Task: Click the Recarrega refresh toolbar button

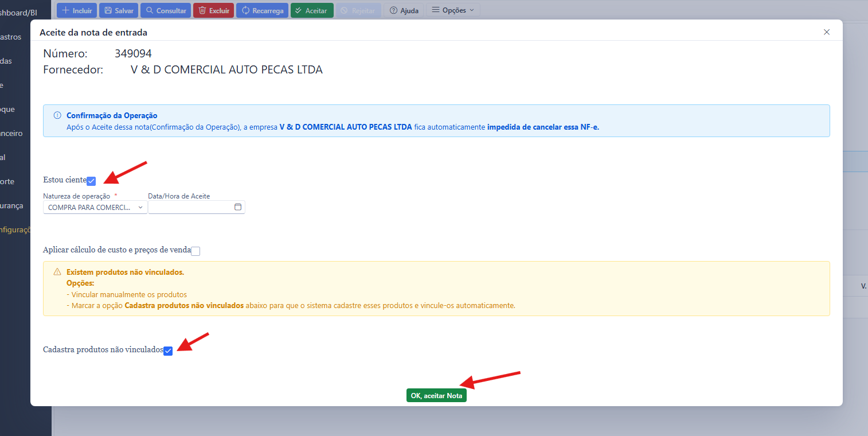Action: click(x=262, y=10)
